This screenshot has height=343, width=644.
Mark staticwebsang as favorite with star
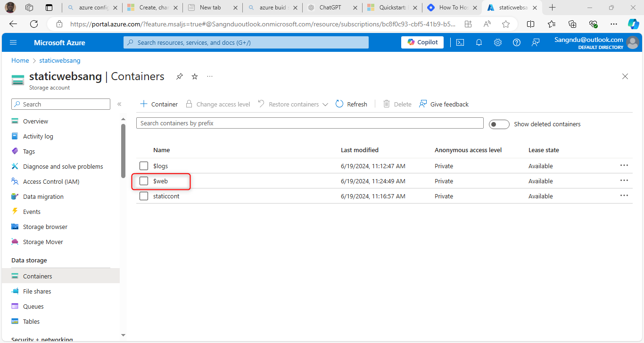195,76
